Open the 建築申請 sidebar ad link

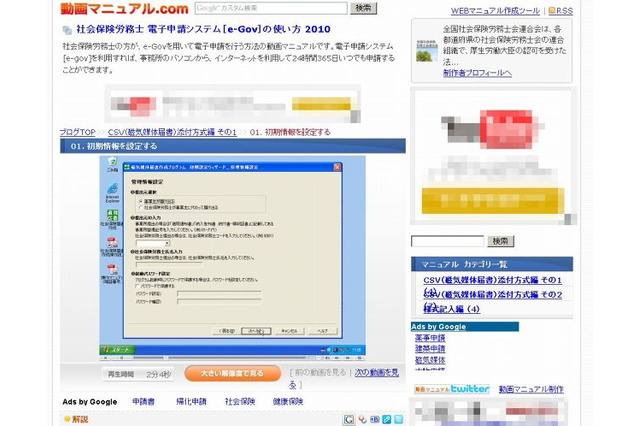pos(430,349)
